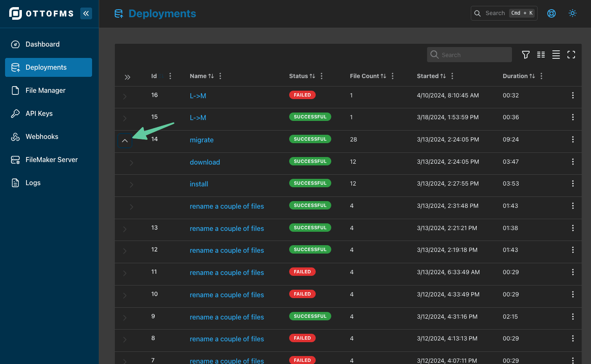
Task: View the download sub-deployment
Action: point(205,162)
